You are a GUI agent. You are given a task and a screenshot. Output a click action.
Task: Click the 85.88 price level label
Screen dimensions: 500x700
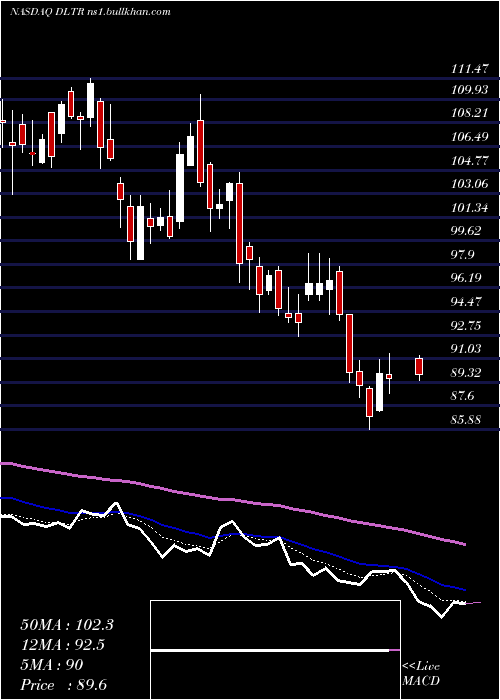(x=466, y=419)
